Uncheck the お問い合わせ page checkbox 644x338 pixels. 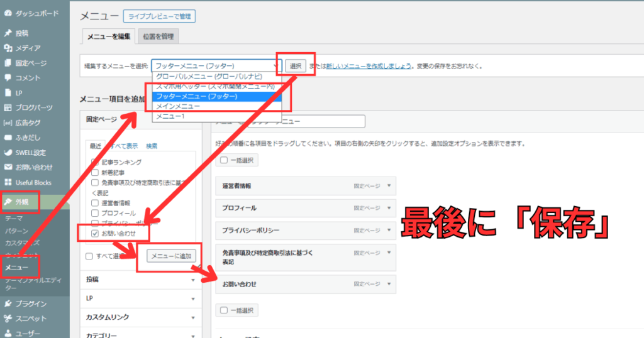pyautogui.click(x=95, y=234)
